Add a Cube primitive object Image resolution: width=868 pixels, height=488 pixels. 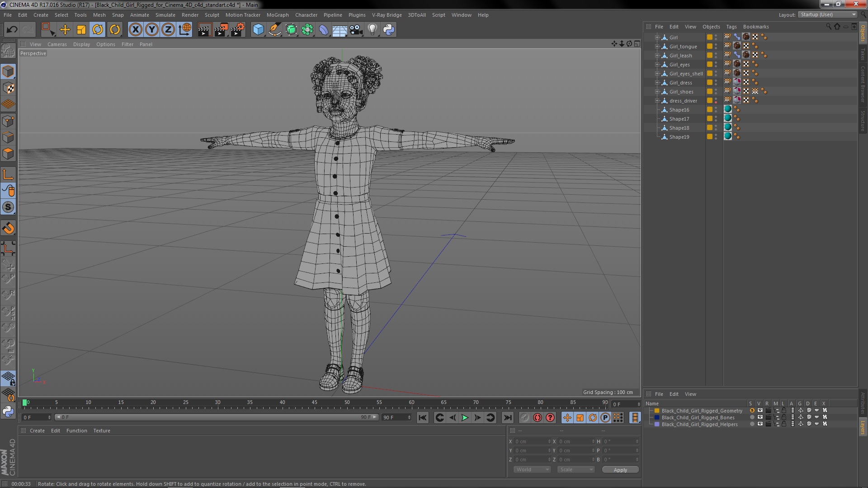[x=258, y=30]
